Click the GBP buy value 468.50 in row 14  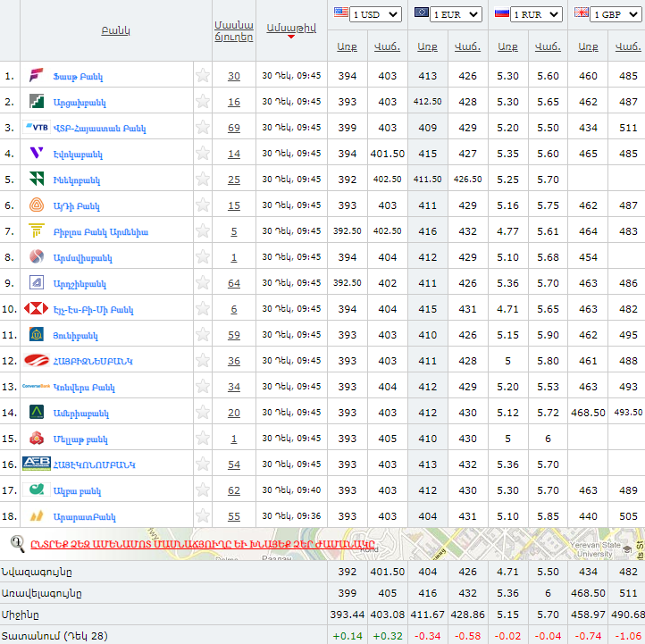[588, 413]
